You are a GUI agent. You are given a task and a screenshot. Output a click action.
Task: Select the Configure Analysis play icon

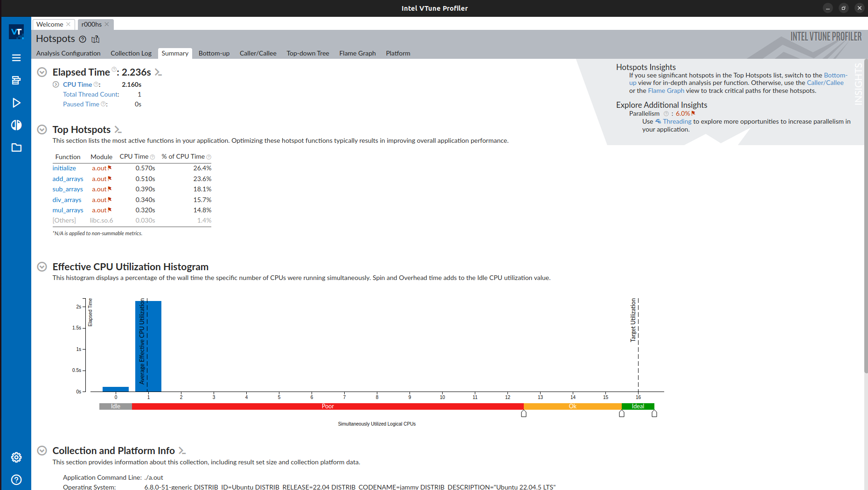(x=16, y=103)
